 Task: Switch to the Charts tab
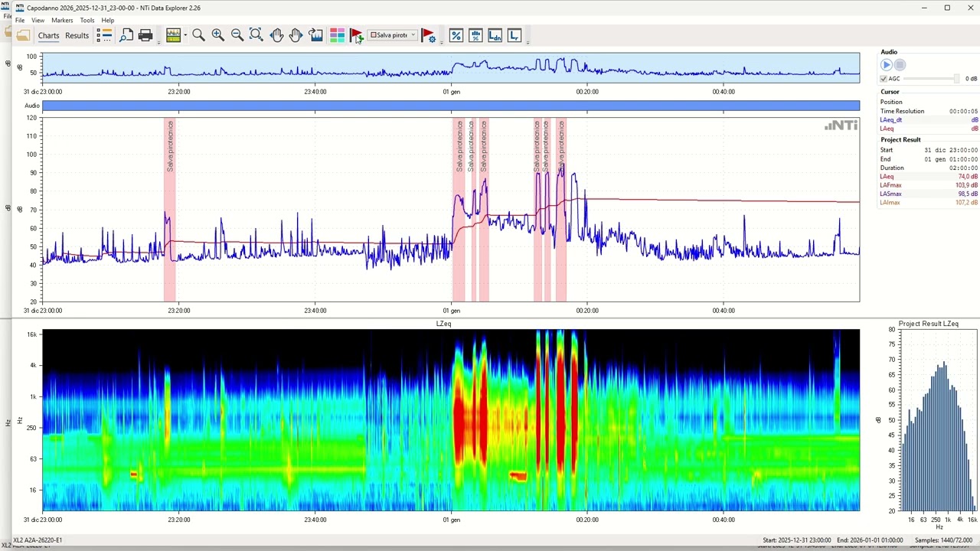[48, 36]
